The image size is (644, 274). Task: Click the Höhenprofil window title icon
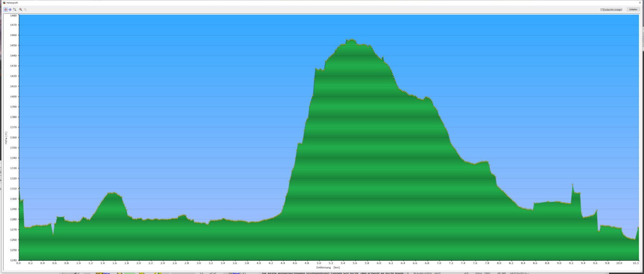pos(4,3)
